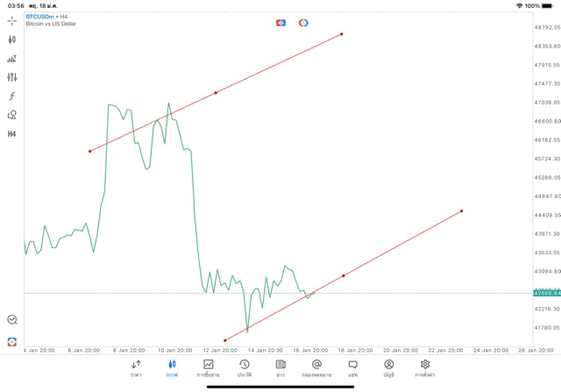The width and height of the screenshot is (561, 392).
Task: Open the indicators function icon
Action: pyautogui.click(x=12, y=96)
